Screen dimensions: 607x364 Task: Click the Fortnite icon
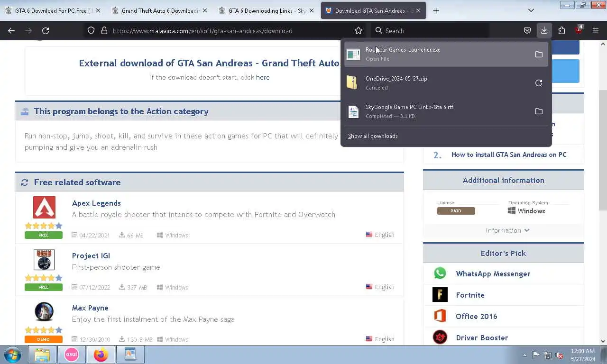(440, 294)
